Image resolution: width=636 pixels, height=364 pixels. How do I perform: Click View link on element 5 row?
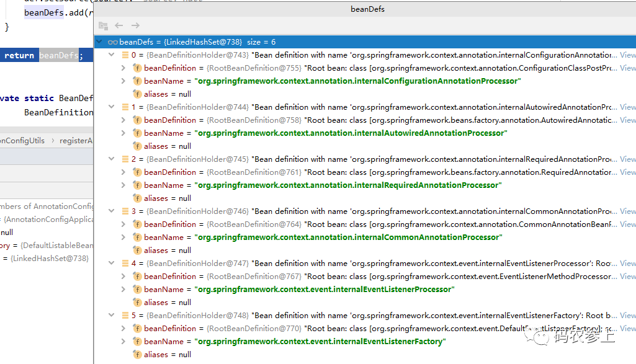[627, 316]
